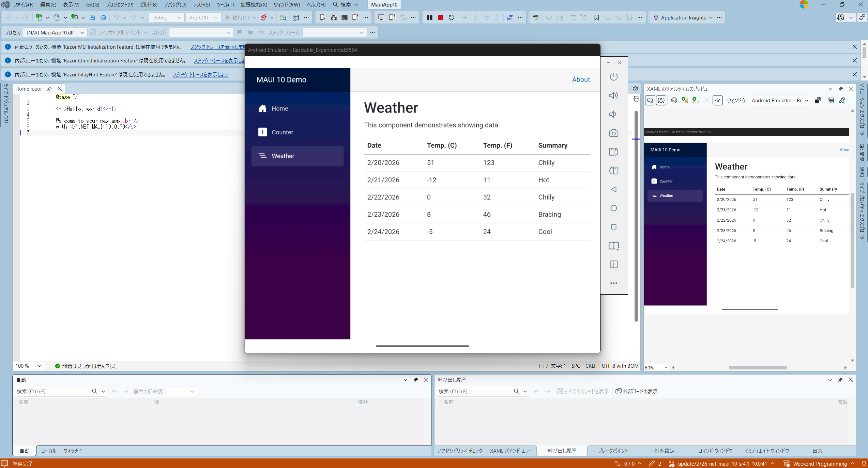868x468 pixels.
Task: Open the デバッグ(D) menu
Action: point(175,5)
